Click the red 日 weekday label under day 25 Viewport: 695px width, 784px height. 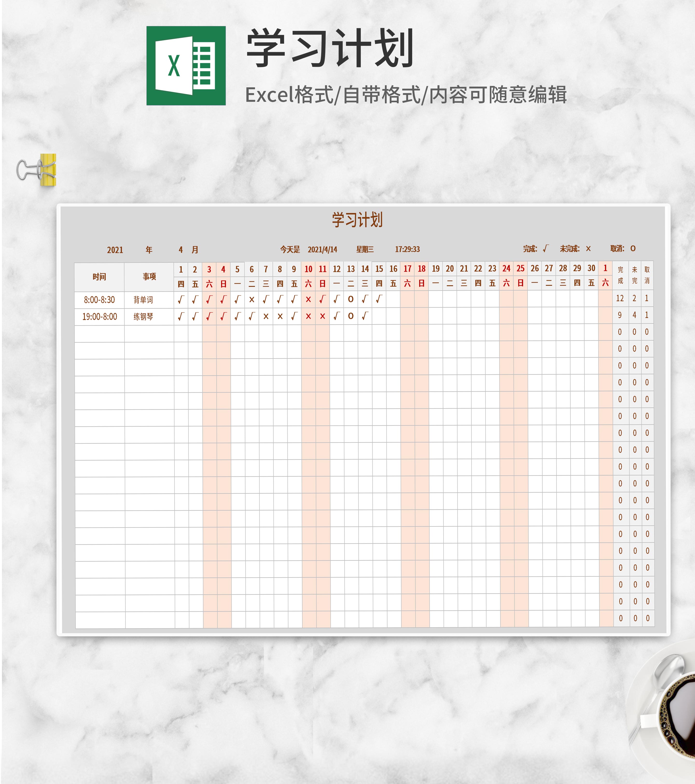pyautogui.click(x=520, y=283)
